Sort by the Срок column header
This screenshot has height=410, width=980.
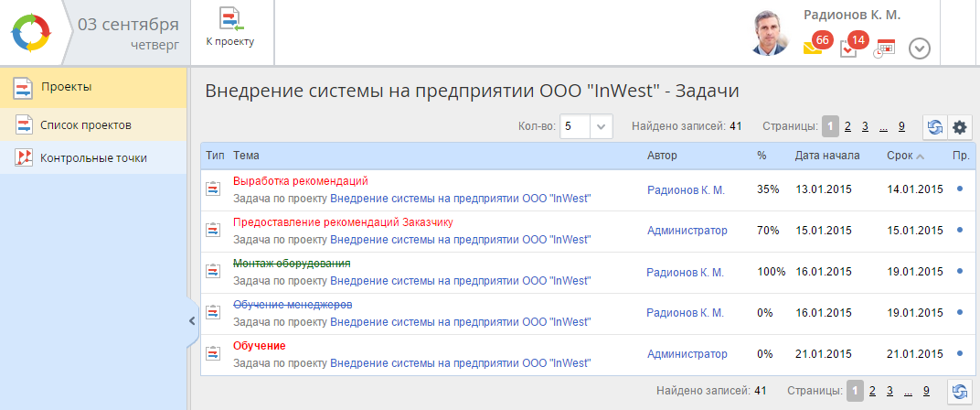(899, 156)
